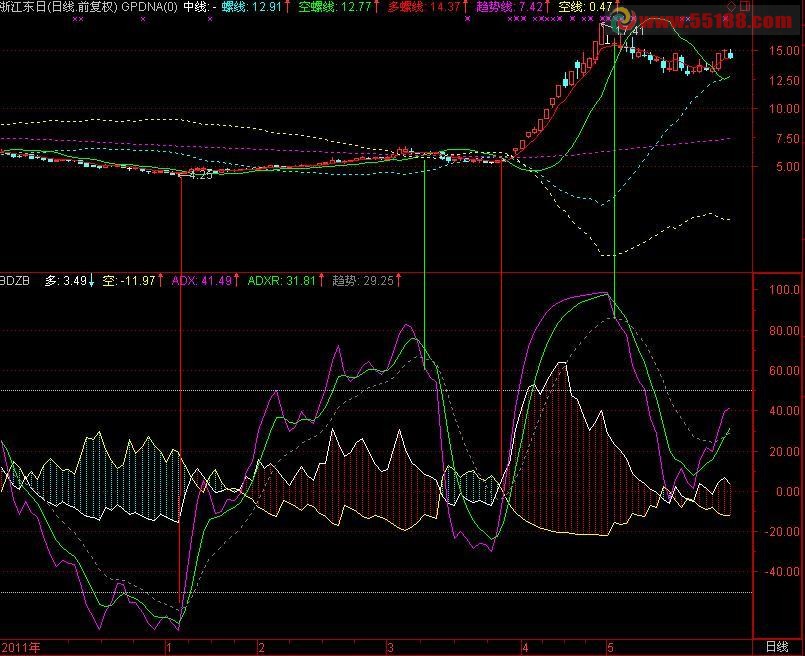Select the BDZB indicator name

(x=15, y=281)
